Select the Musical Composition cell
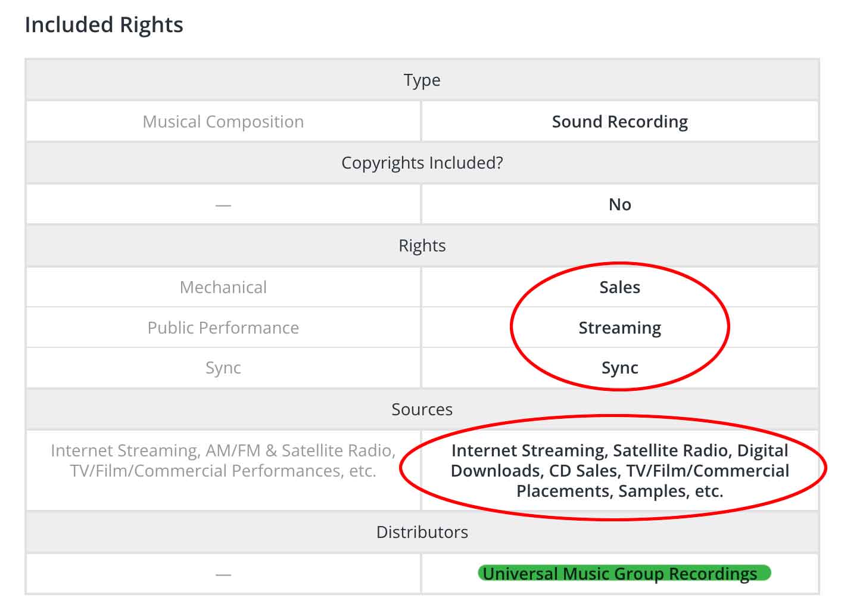This screenshot has height=616, width=841. tap(223, 122)
